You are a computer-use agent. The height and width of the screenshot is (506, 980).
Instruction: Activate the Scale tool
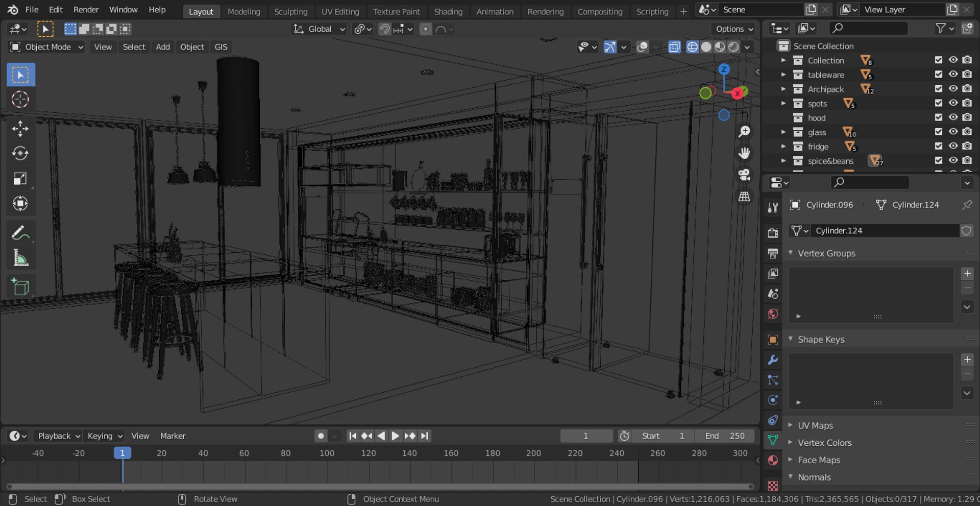(x=20, y=179)
